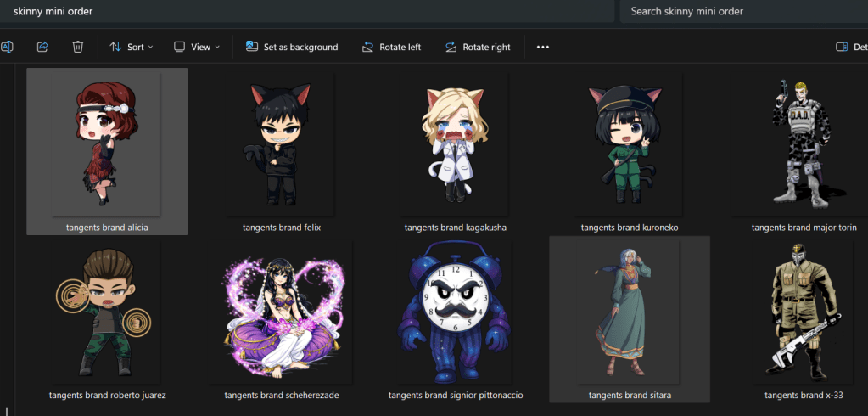This screenshot has width=868, height=416.
Task: Expand the View dropdown
Action: [x=197, y=47]
